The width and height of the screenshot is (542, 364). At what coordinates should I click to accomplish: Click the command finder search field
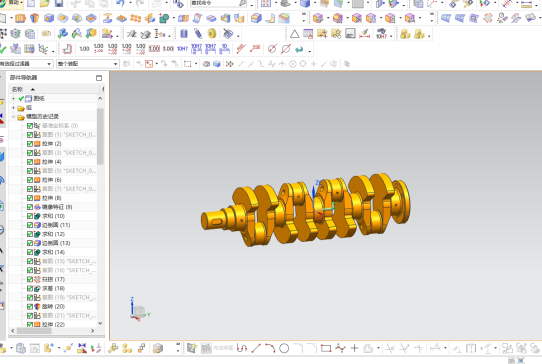(218, 3)
